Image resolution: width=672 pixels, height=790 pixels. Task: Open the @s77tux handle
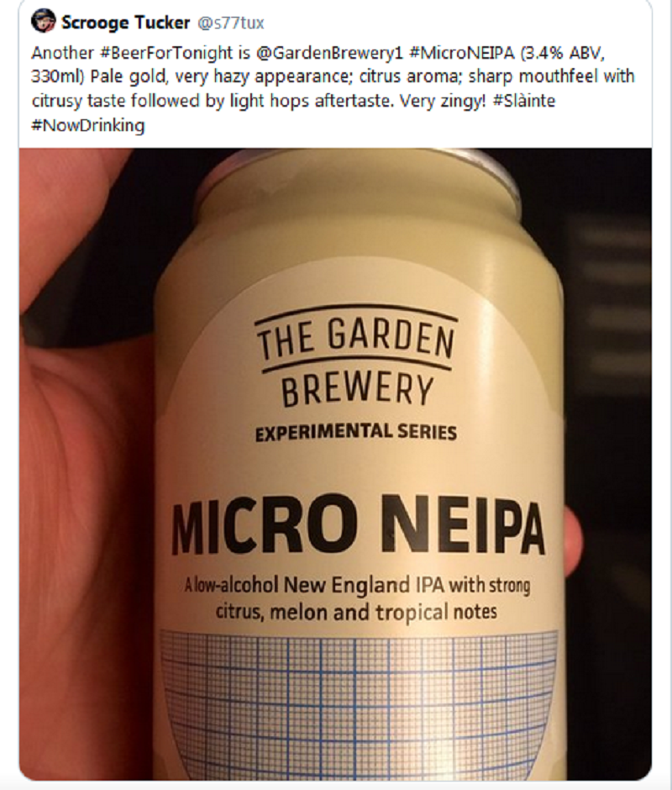pyautogui.click(x=229, y=23)
